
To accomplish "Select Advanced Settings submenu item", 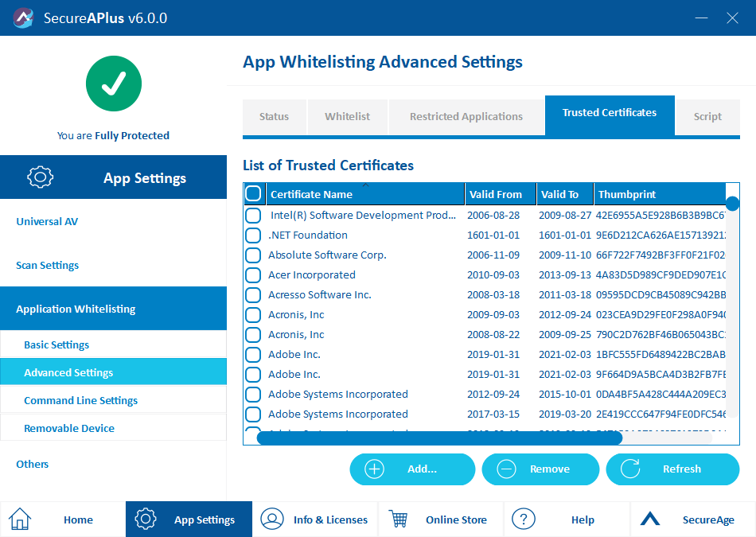I will 113,372.
